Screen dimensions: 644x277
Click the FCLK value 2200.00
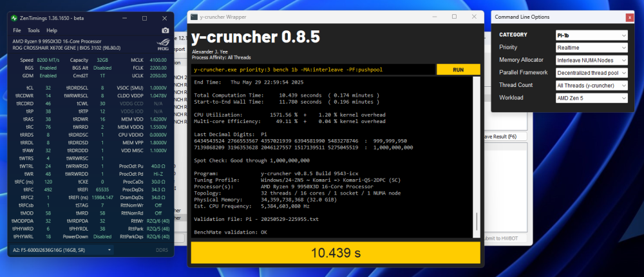coord(158,68)
